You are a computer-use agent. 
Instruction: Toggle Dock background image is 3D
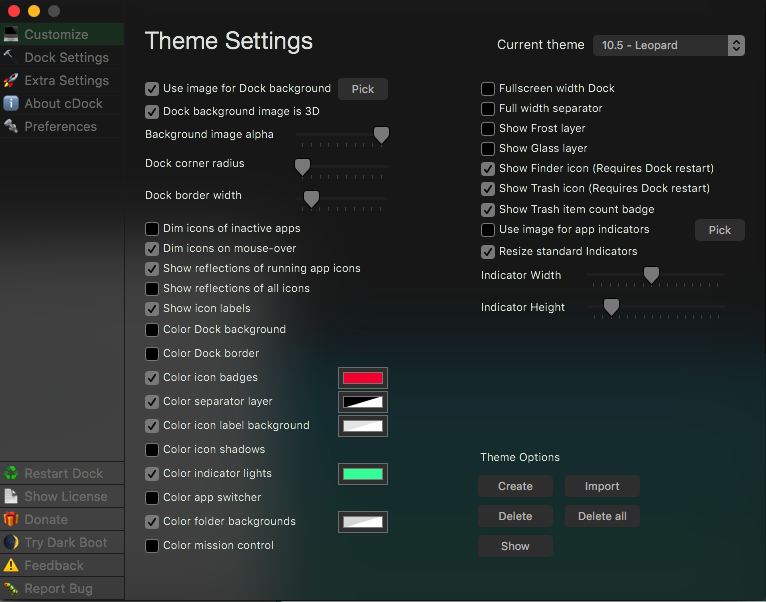[x=152, y=111]
